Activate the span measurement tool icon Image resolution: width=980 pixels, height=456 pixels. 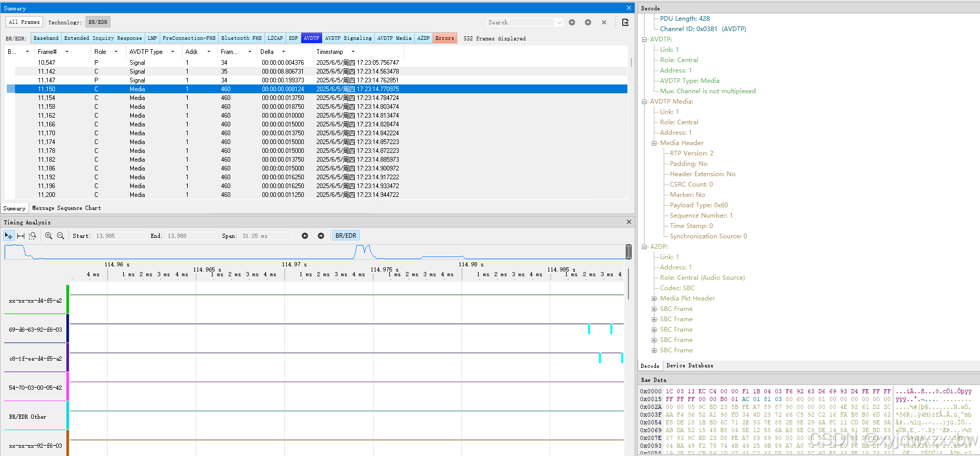point(21,236)
